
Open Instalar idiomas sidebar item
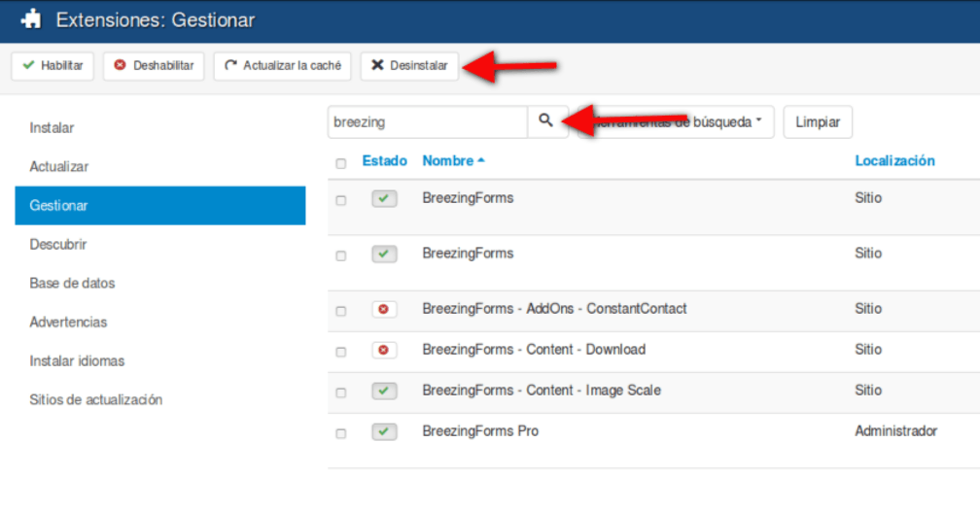77,361
